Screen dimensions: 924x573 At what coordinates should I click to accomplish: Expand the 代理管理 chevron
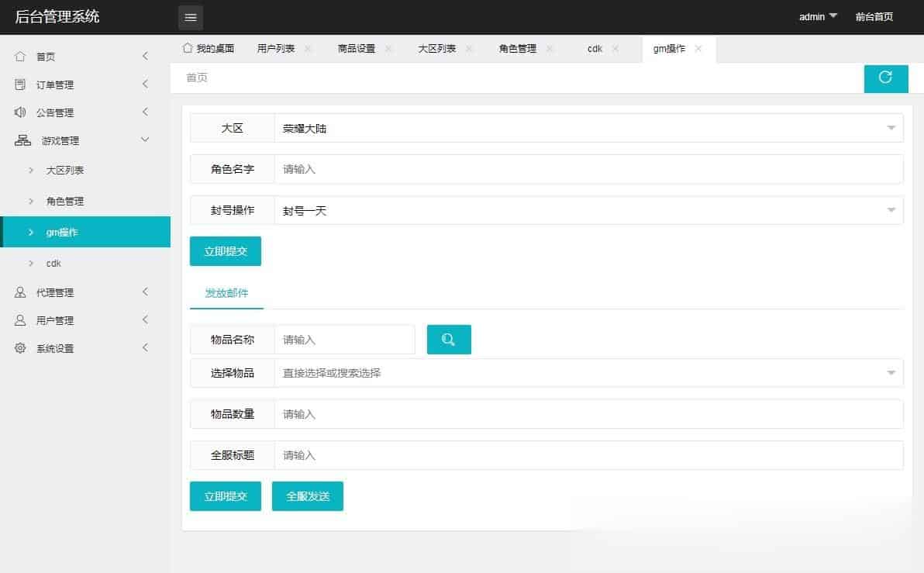[x=145, y=292]
